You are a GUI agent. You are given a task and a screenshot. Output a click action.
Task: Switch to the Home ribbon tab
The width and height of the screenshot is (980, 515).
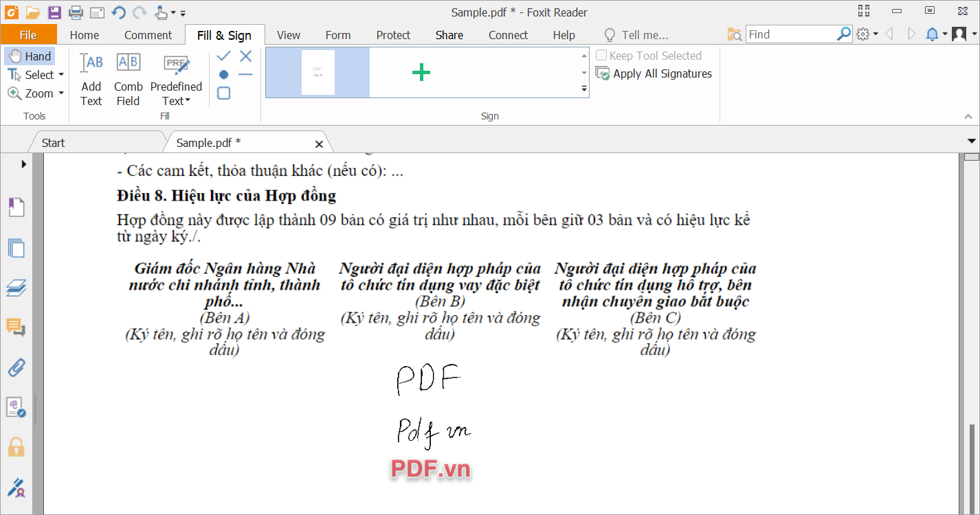point(85,35)
